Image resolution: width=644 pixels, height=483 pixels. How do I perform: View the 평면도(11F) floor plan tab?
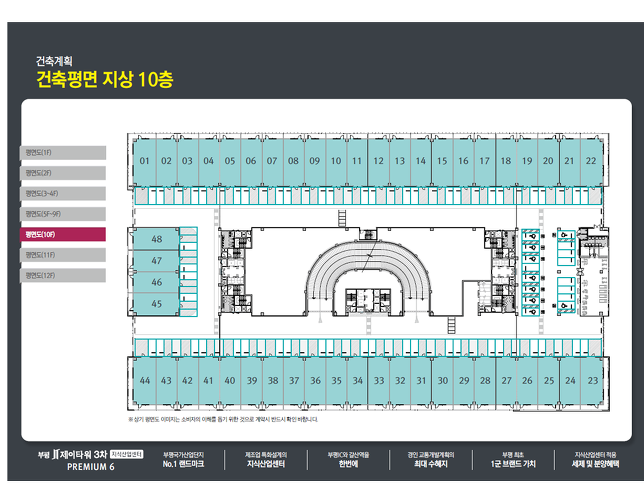click(x=63, y=254)
